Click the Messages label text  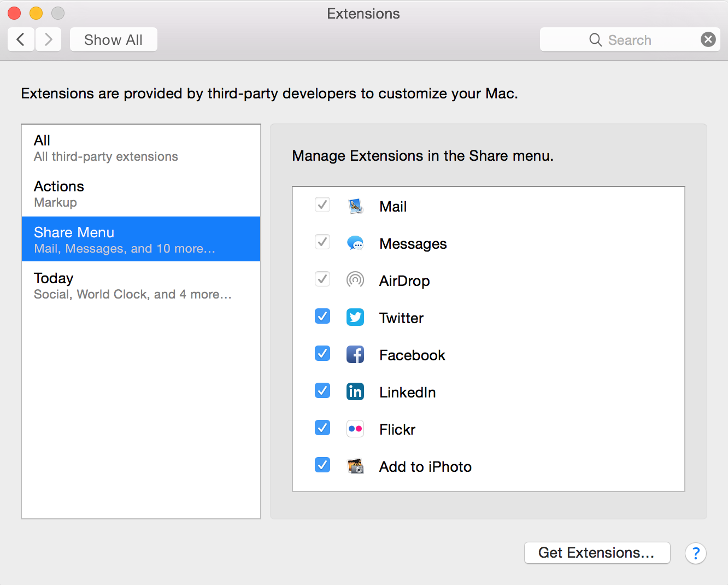[413, 244]
